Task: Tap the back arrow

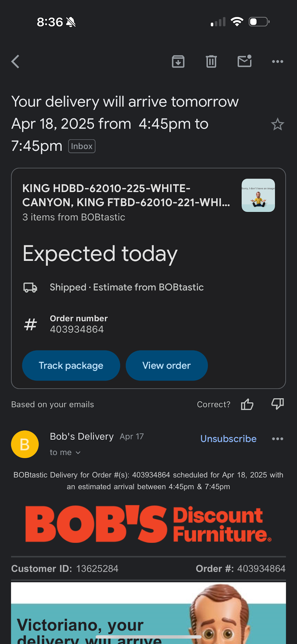Action: pos(15,62)
